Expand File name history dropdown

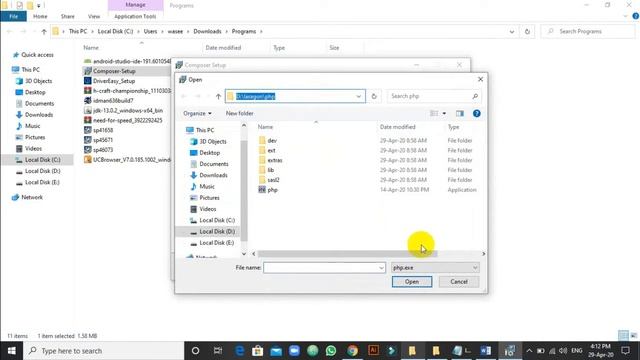tap(381, 268)
